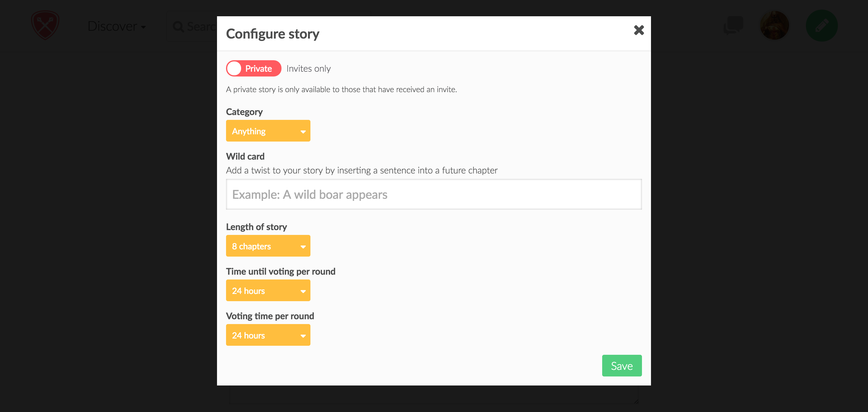This screenshot has height=412, width=868.
Task: Open the user profile avatar
Action: (774, 25)
